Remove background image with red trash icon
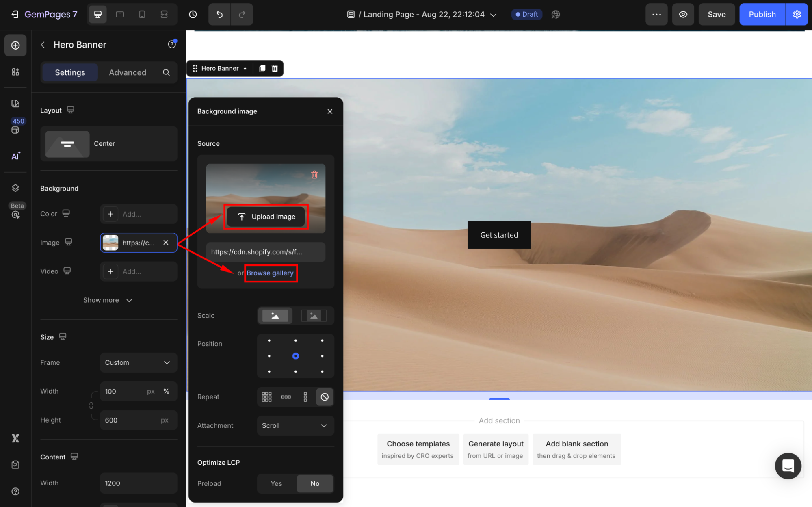This screenshot has width=812, height=507. point(314,175)
